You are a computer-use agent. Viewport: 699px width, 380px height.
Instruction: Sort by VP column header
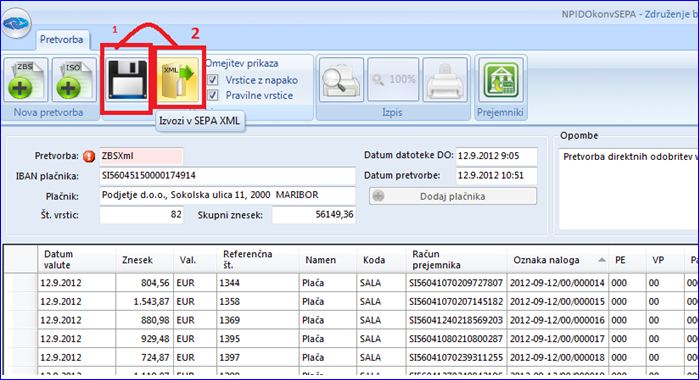point(665,260)
